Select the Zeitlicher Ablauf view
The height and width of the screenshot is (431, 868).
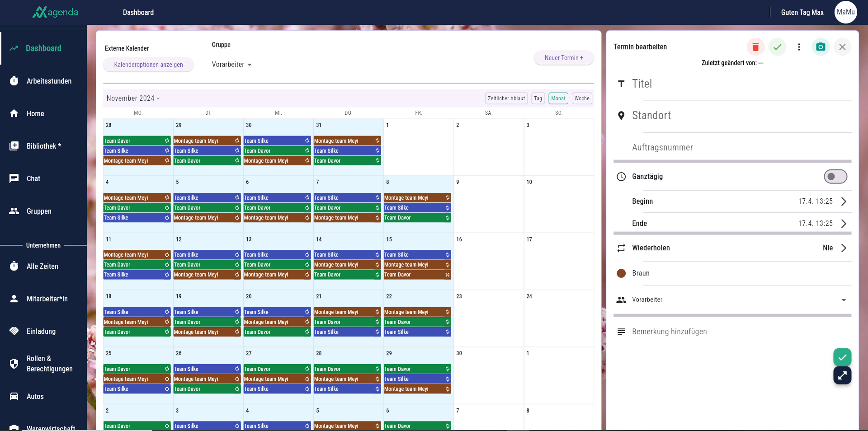pyautogui.click(x=506, y=98)
